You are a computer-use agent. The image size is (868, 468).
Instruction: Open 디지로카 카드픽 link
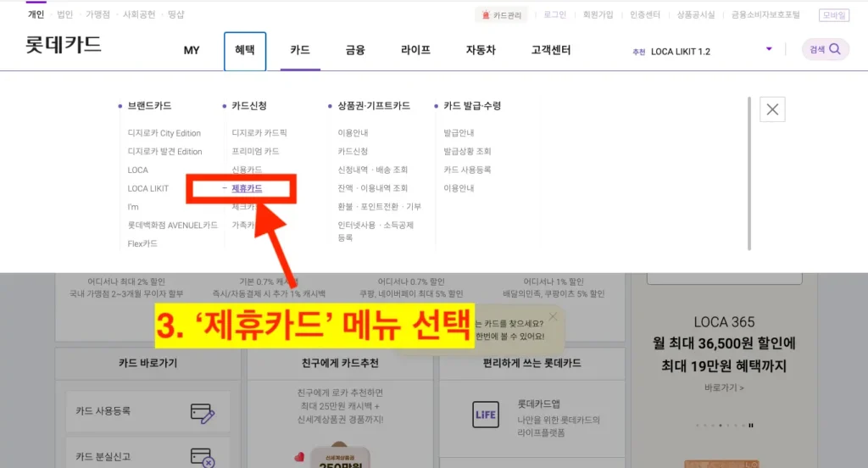pyautogui.click(x=259, y=133)
